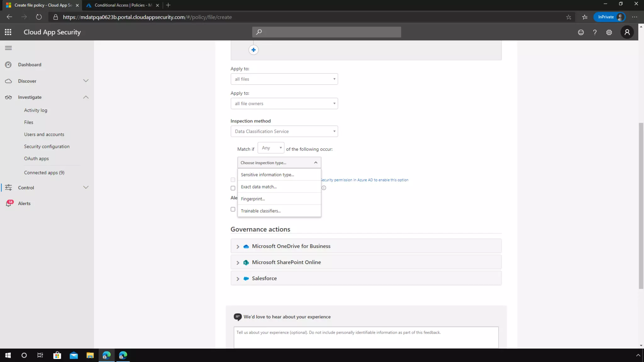
Task: Select Sensitive information type option
Action: click(267, 175)
